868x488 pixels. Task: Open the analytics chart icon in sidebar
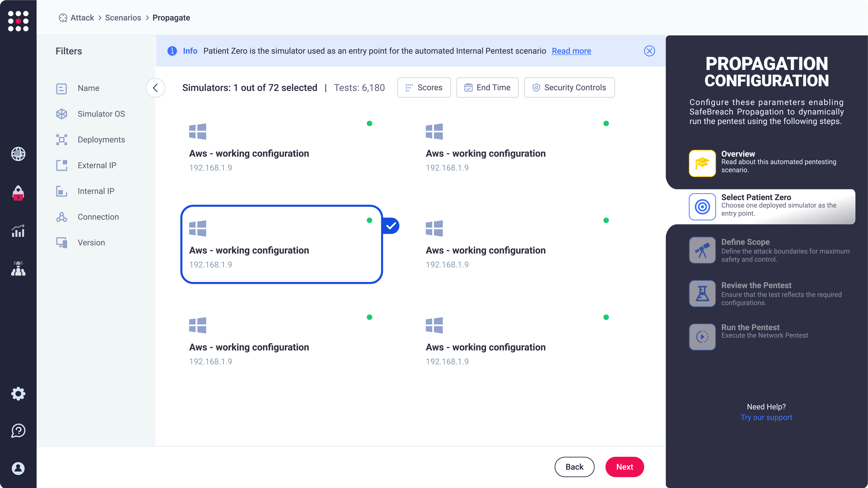coord(18,231)
